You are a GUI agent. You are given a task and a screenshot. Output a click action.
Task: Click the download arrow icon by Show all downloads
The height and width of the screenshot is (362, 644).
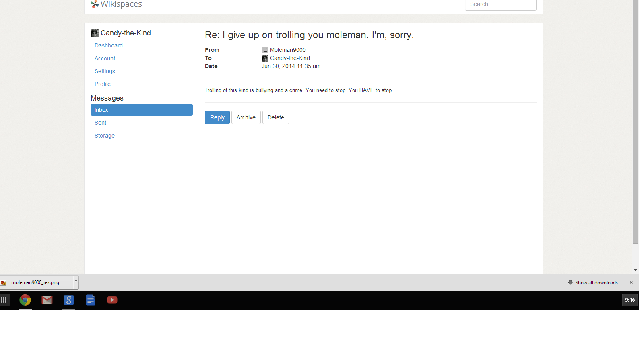[570, 282]
